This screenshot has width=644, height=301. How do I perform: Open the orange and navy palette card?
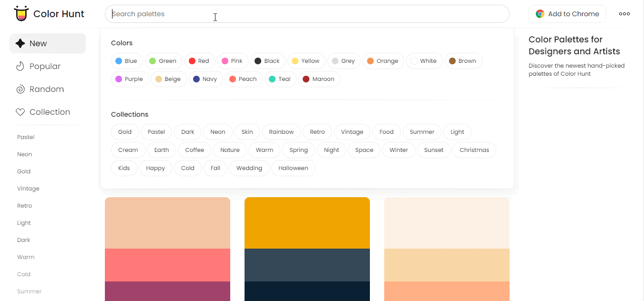click(x=307, y=249)
